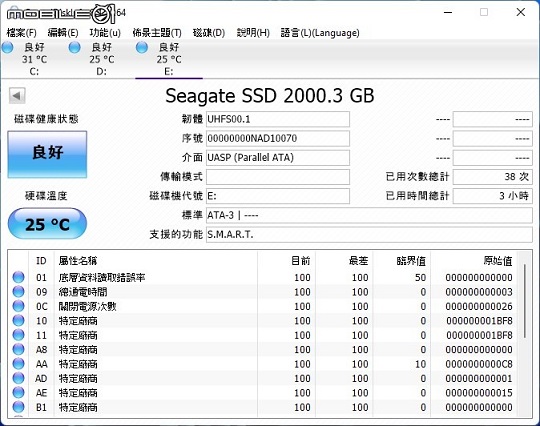Select drive D: tab
This screenshot has width=540, height=426.
pyautogui.click(x=102, y=59)
